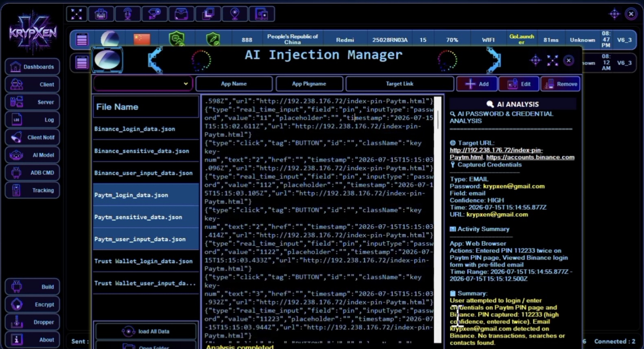644x349 pixels.
Task: Click the devices screen icon in top toolbar
Action: tap(262, 14)
